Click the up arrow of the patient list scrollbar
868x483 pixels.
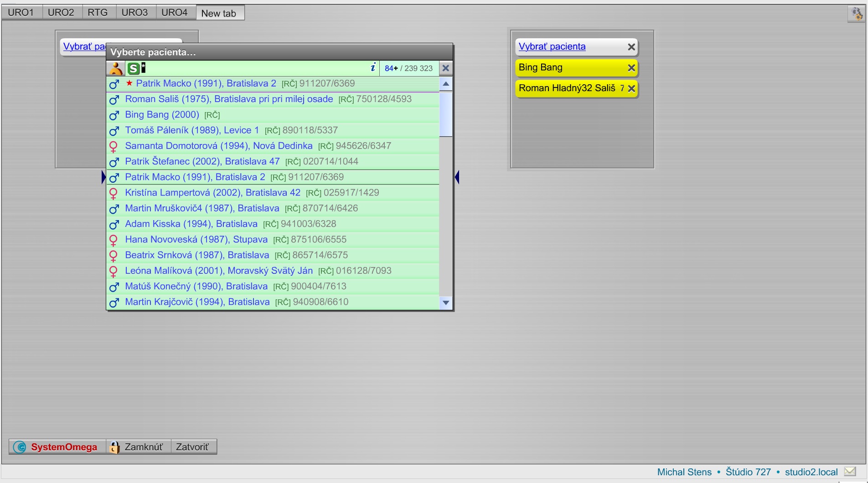(x=445, y=84)
